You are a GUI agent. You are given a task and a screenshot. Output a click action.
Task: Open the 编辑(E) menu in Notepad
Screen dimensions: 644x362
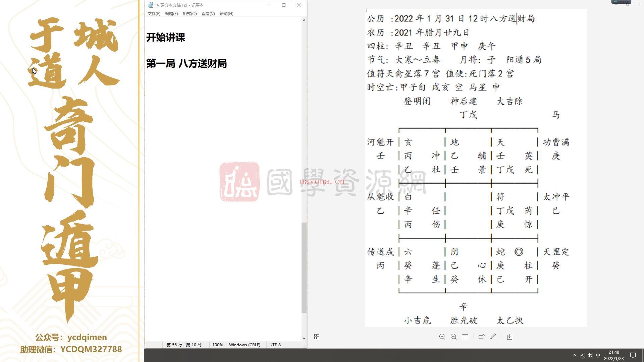pyautogui.click(x=171, y=13)
